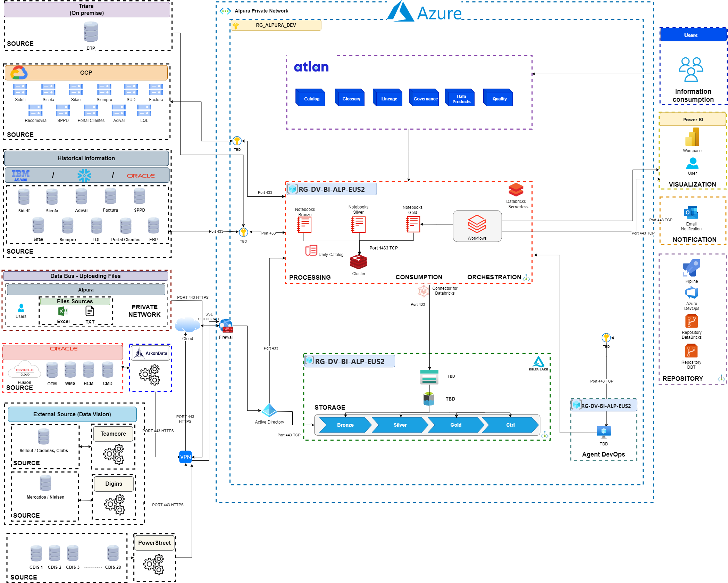Click the Mercados / Nielsen database icon

45,483
